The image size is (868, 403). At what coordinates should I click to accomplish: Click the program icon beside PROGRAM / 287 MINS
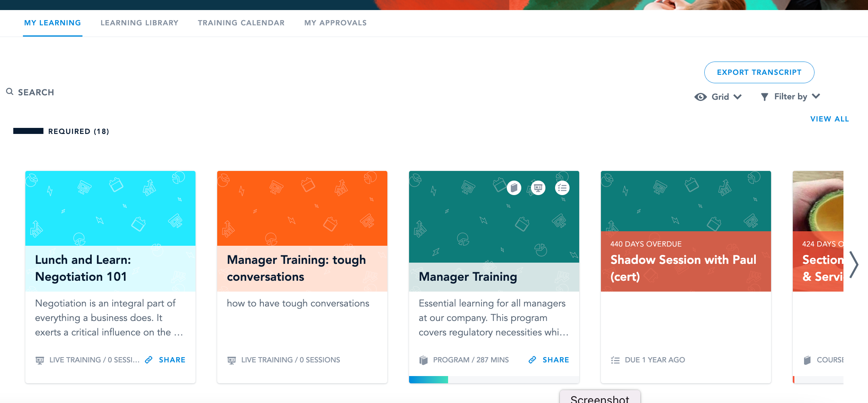pyautogui.click(x=423, y=360)
